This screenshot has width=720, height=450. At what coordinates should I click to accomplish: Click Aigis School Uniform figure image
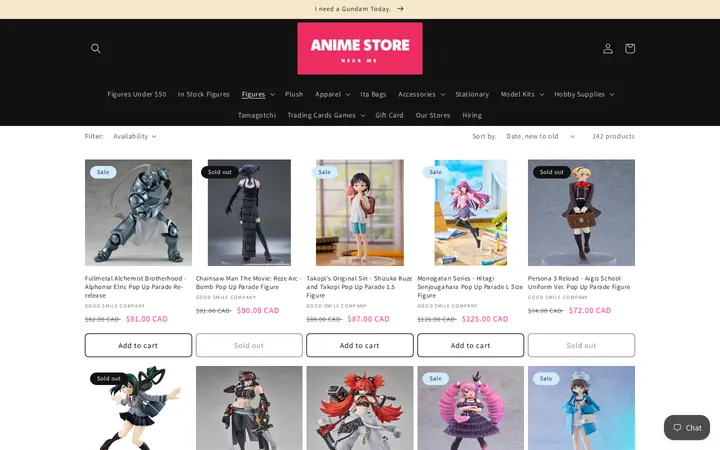581,213
